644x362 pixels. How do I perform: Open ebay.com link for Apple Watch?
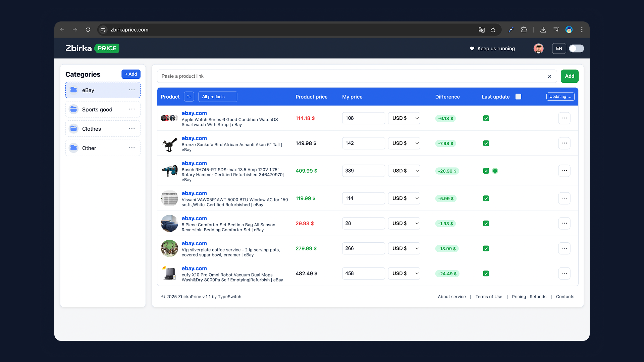coord(194,113)
